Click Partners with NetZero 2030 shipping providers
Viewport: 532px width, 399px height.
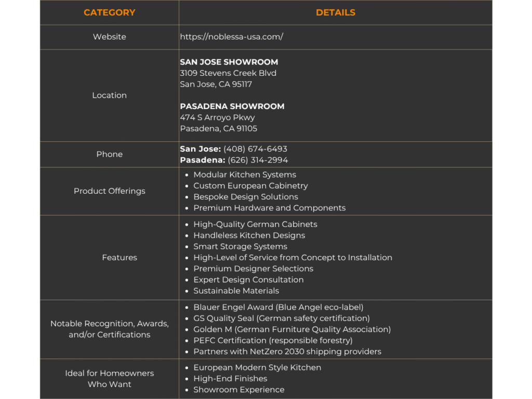(287, 352)
